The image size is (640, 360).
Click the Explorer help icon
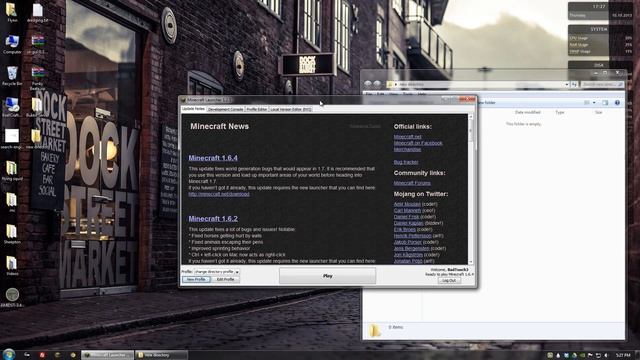(617, 103)
